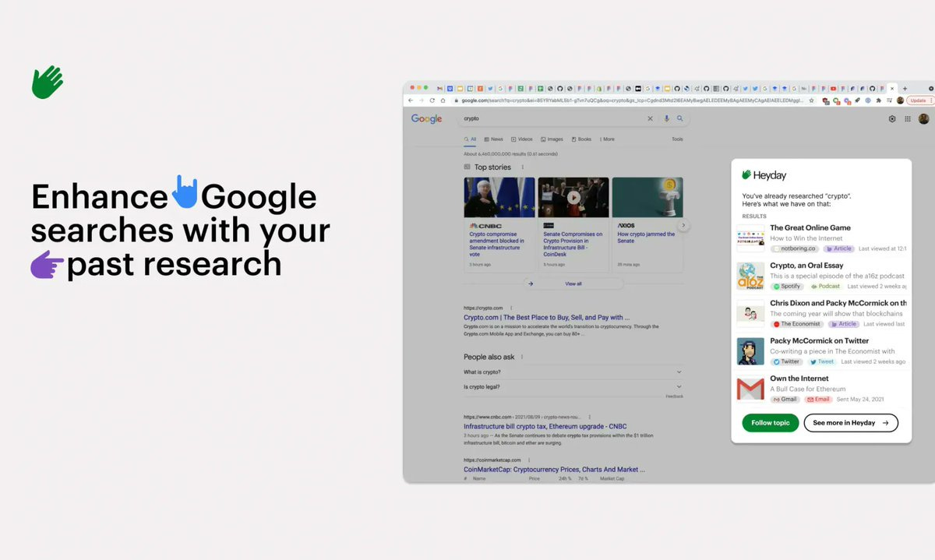Open Chris Dixon and Packy McCormick result
935x560 pixels.
838,303
